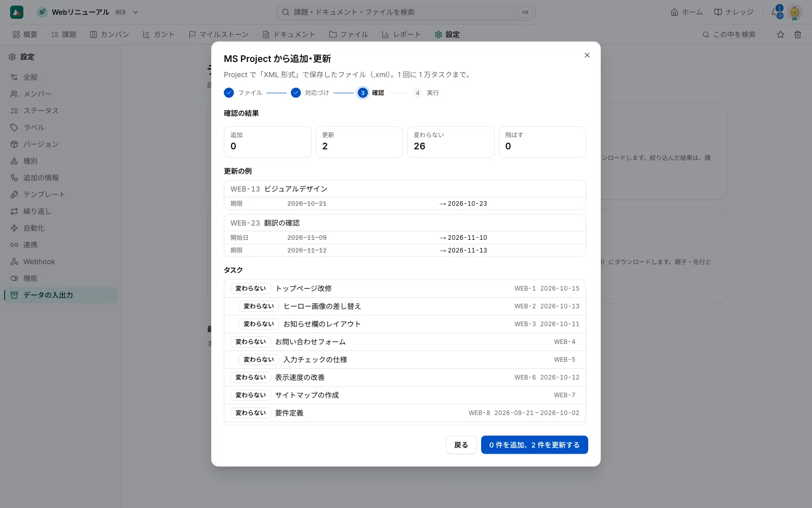This screenshot has height=508, width=812.
Task: Click step 4 実行 indicator
Action: pyautogui.click(x=426, y=93)
